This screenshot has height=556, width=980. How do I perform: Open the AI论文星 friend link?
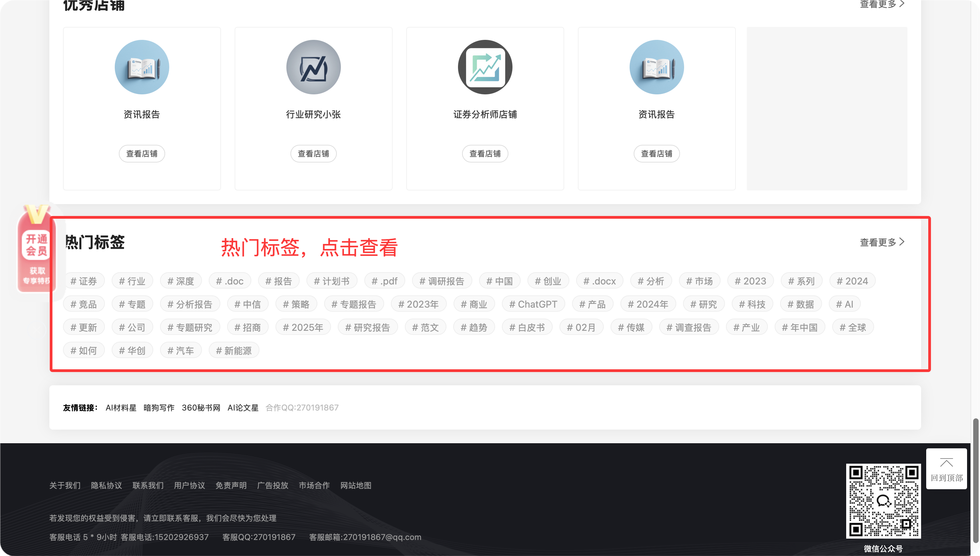tap(243, 408)
